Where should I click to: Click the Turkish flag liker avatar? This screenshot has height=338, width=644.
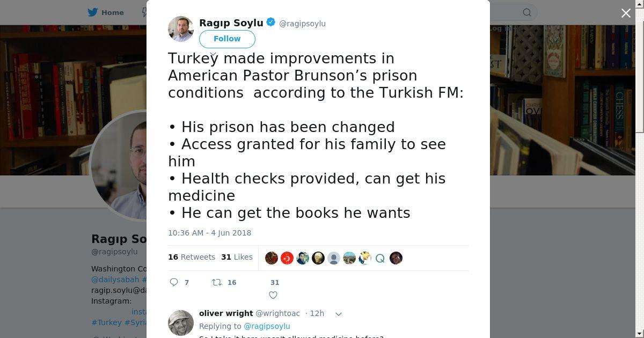(x=287, y=258)
